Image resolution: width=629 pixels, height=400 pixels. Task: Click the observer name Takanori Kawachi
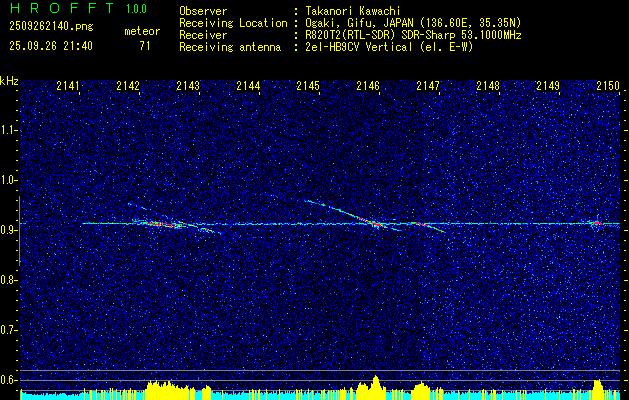pyautogui.click(x=352, y=11)
